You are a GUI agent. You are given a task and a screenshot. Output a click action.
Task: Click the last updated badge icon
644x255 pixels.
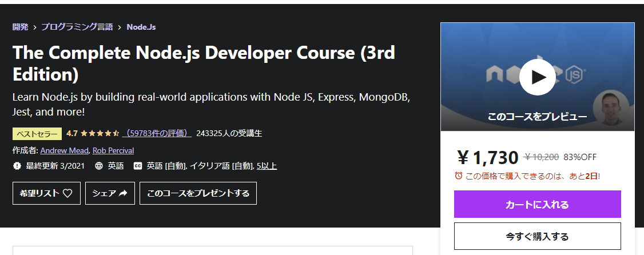(17, 166)
